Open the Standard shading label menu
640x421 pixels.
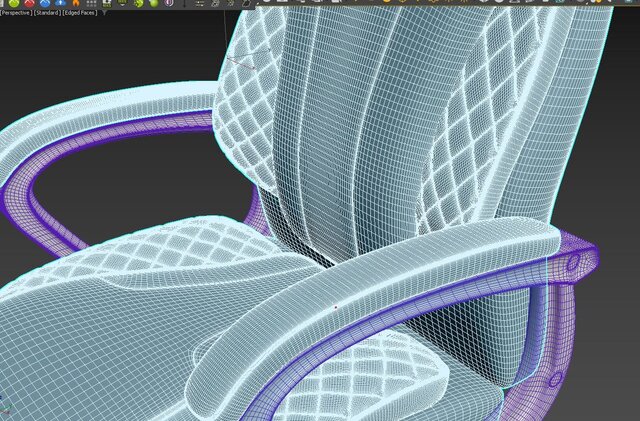[x=47, y=13]
